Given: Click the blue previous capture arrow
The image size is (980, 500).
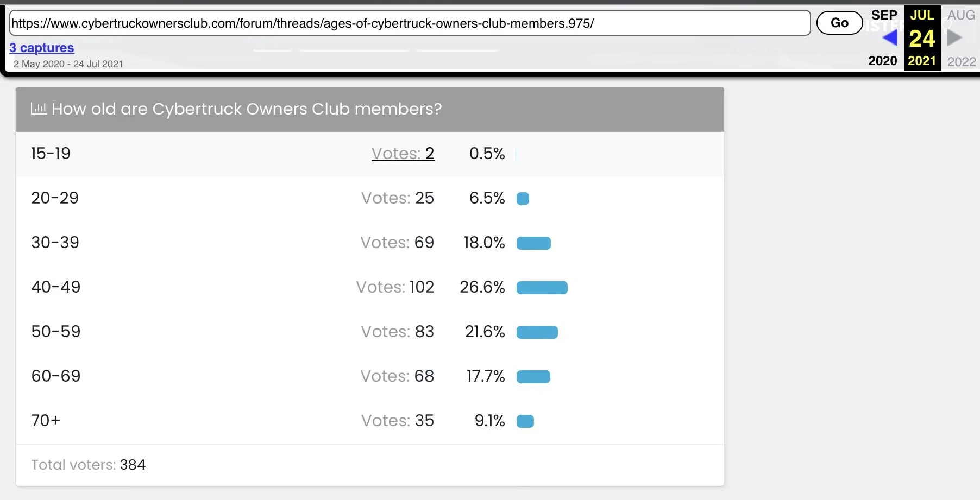Looking at the screenshot, I should pos(890,37).
